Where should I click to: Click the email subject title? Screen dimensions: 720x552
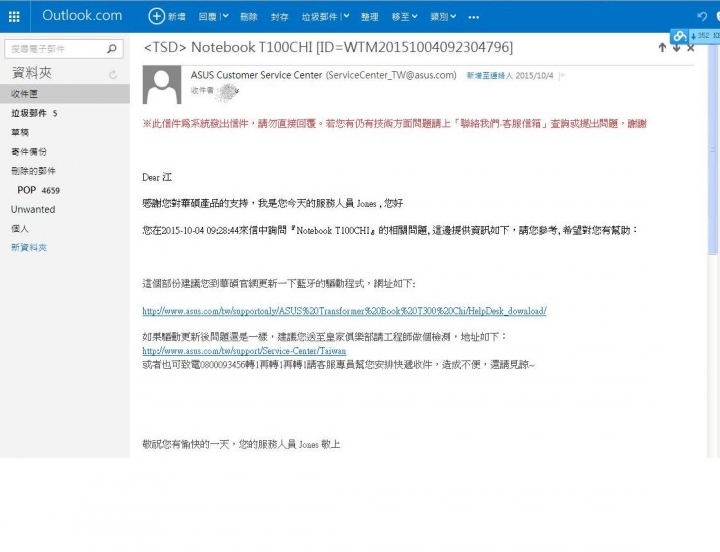coord(328,47)
